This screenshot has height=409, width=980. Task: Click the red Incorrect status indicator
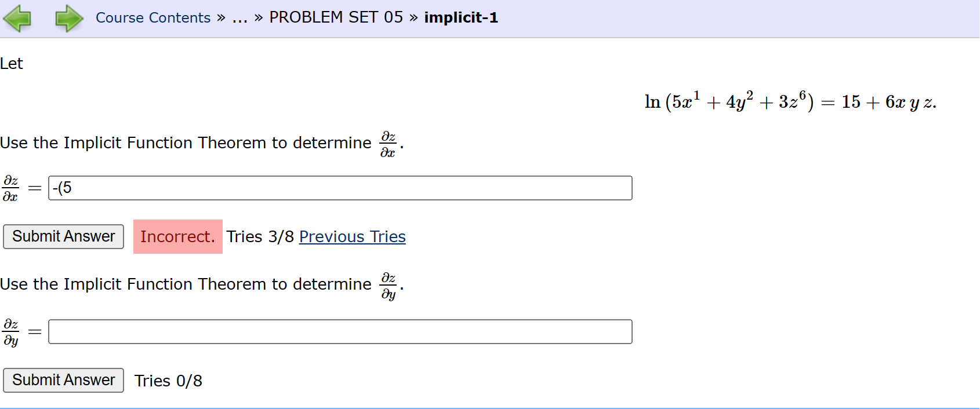[177, 236]
